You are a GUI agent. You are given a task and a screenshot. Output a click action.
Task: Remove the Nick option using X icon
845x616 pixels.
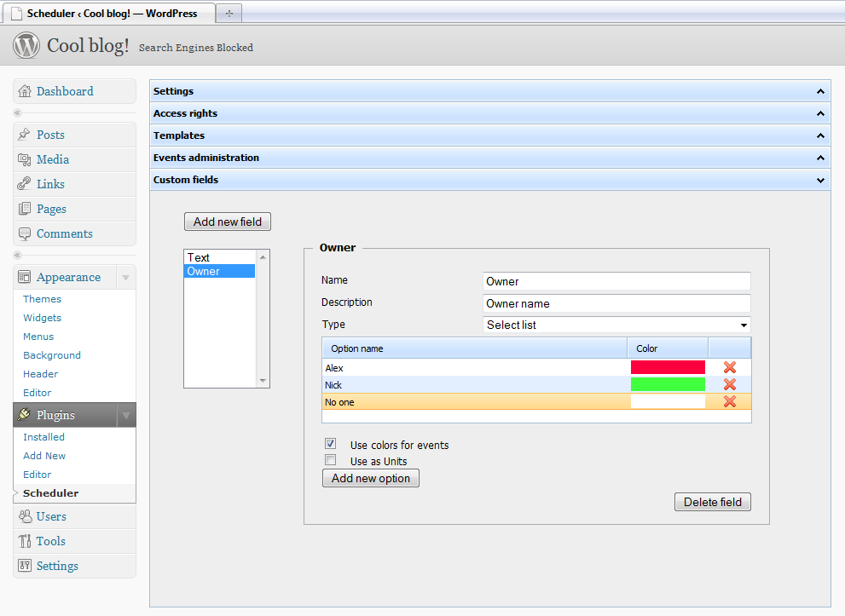[729, 384]
